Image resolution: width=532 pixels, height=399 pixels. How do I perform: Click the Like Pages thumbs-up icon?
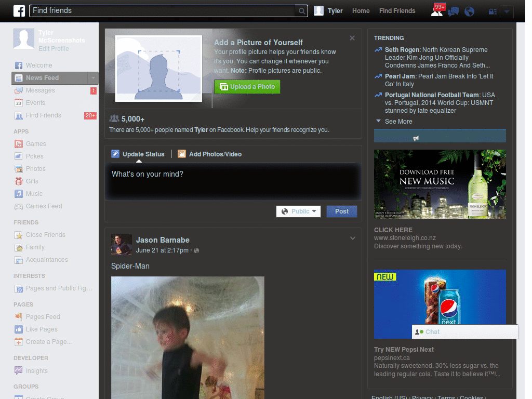pyautogui.click(x=19, y=329)
